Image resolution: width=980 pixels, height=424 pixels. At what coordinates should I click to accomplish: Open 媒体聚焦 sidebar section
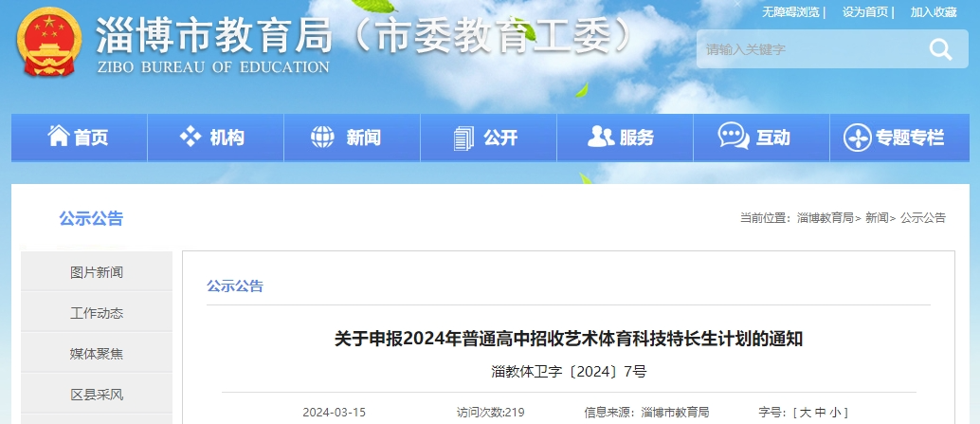click(97, 354)
